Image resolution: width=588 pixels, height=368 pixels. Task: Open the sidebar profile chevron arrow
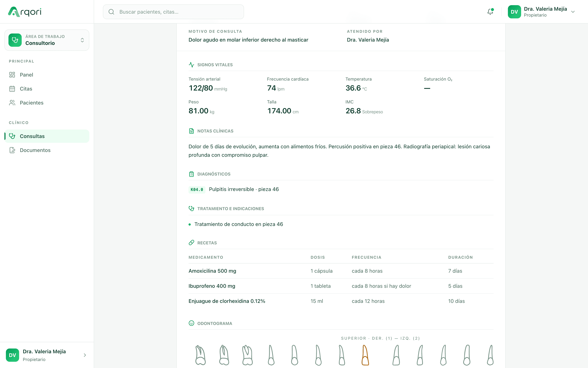85,355
